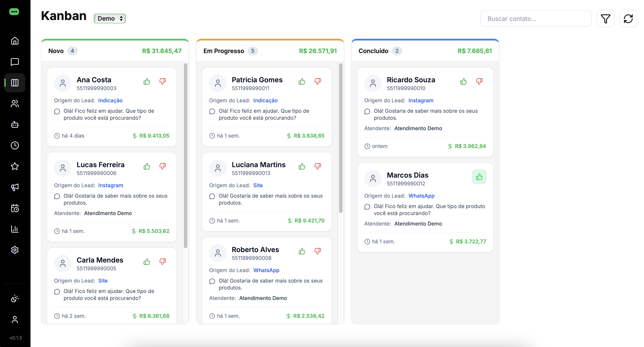The image size is (644, 347).
Task: Open the filter options for the board
Action: [x=606, y=18]
